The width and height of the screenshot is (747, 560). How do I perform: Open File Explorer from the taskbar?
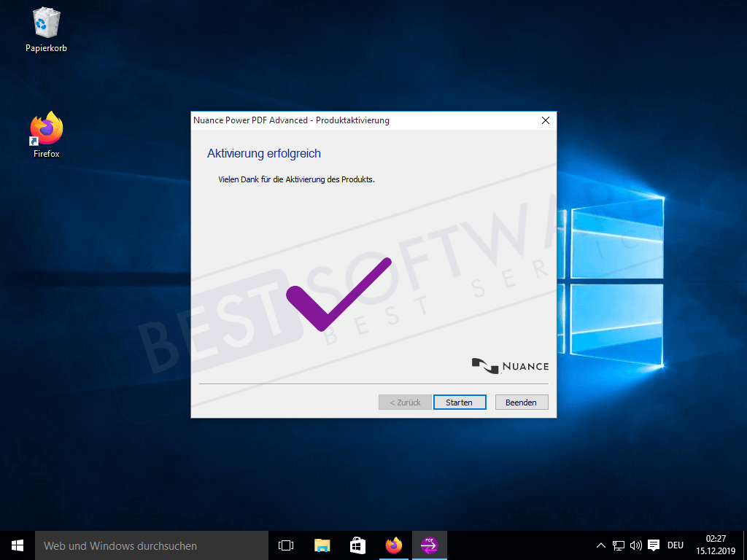(x=322, y=545)
